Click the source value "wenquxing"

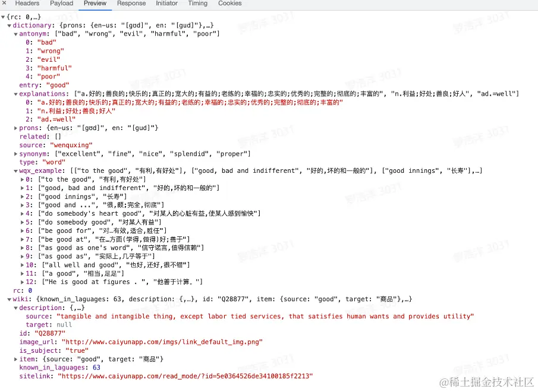pyautogui.click(x=71, y=146)
